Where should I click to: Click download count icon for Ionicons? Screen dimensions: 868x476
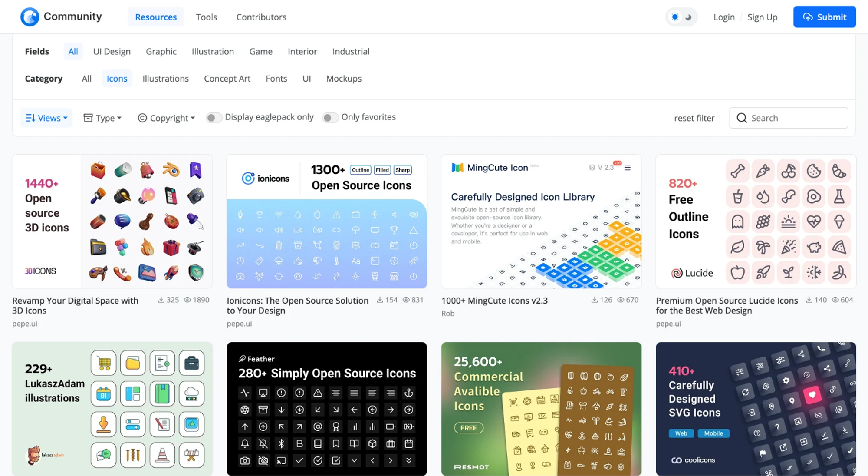point(380,300)
